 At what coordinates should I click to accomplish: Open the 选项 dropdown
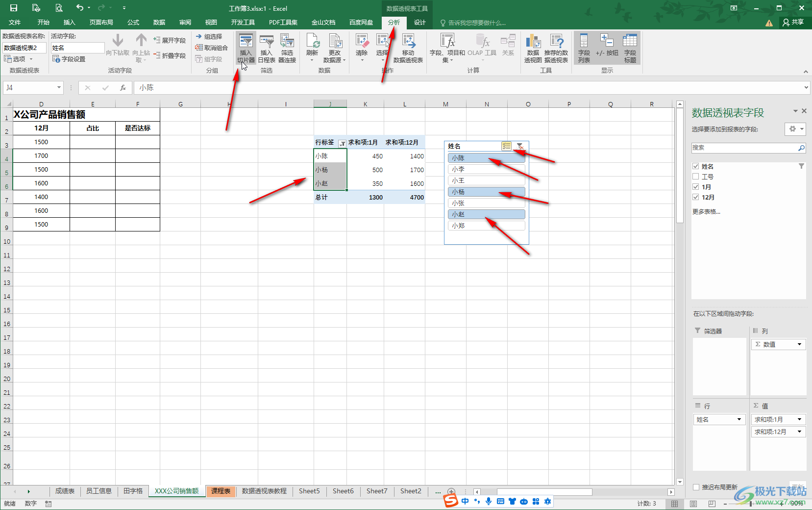[19, 59]
